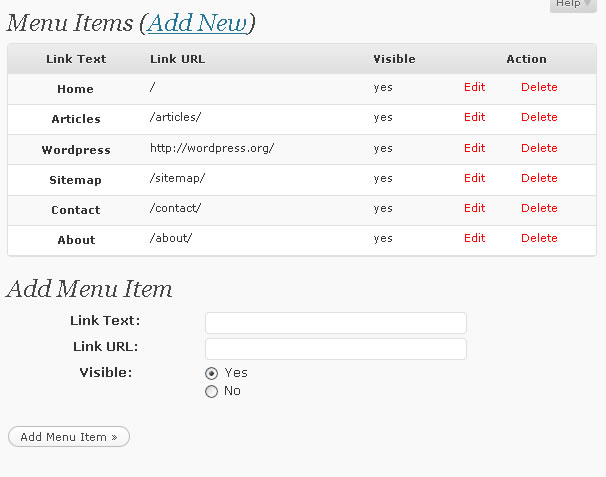Delete the Articles menu item
This screenshot has height=477, width=606.
(539, 117)
